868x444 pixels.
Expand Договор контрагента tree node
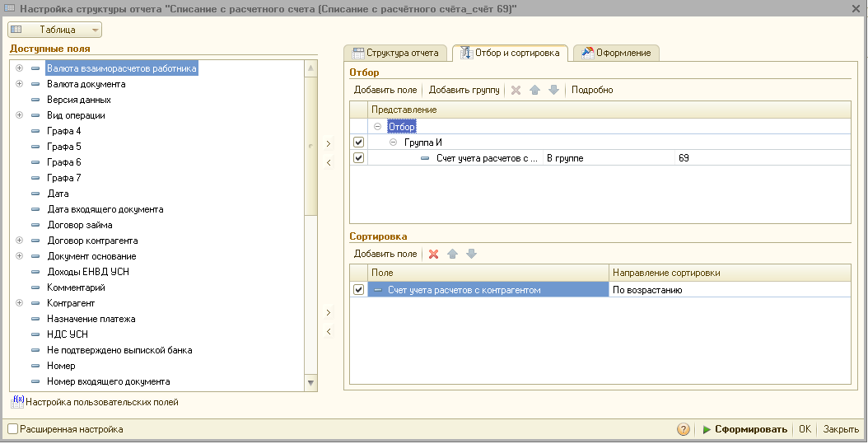click(19, 241)
